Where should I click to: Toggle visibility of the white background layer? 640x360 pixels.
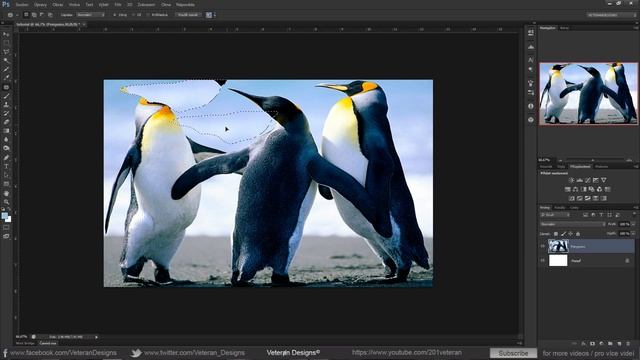(543, 260)
